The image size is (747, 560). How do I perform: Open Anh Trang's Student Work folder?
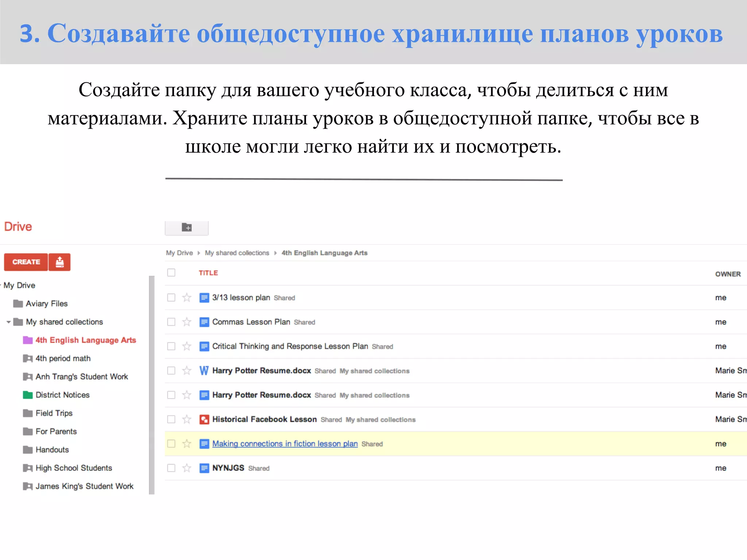[x=82, y=377]
